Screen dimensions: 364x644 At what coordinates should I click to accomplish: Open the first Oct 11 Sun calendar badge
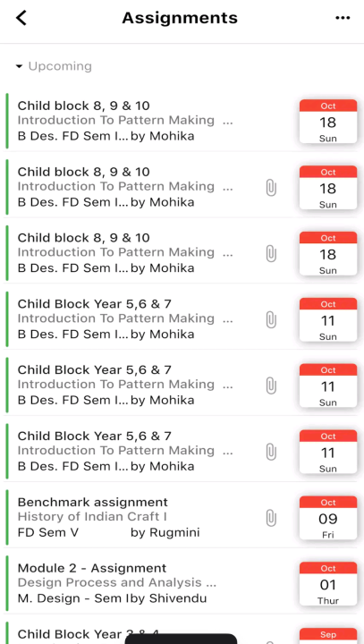[328, 320]
